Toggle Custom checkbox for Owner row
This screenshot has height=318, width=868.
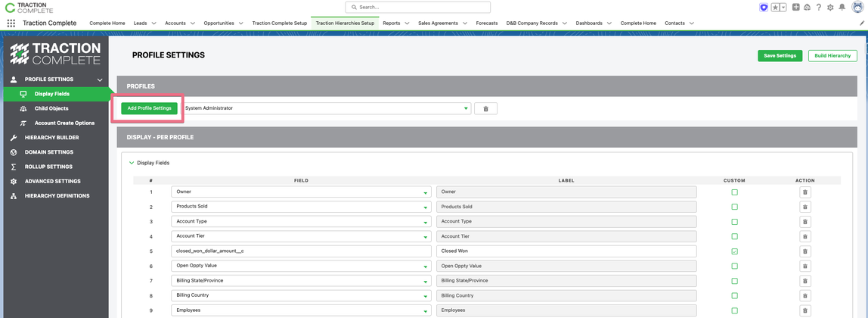click(x=735, y=192)
